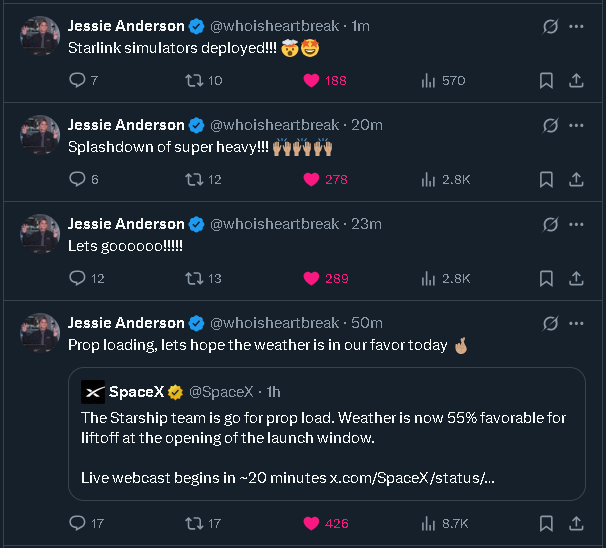Bookmark the Starlink simulators deployed post
Screen dimensions: 606x548
(x=546, y=80)
